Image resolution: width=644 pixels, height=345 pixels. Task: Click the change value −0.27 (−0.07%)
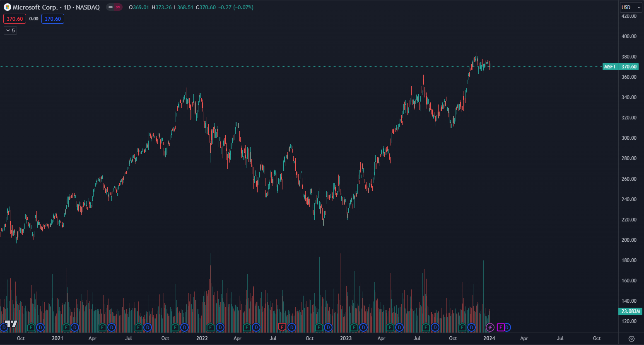(x=236, y=7)
